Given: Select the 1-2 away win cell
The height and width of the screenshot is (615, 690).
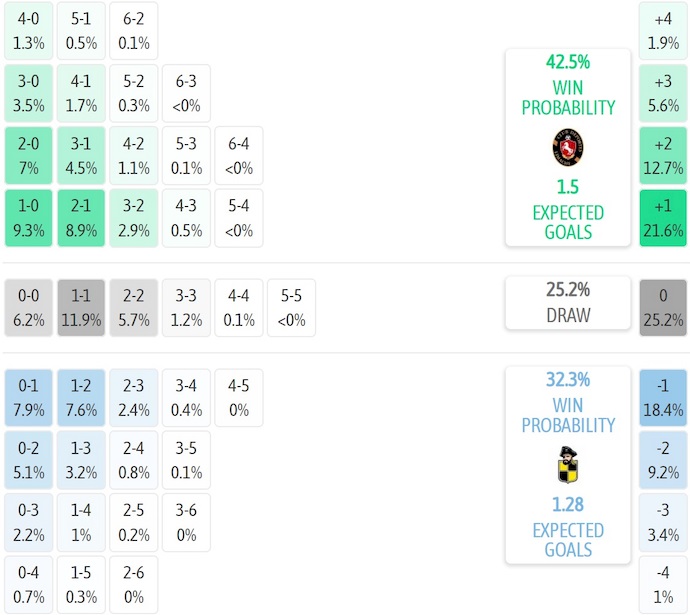Looking at the screenshot, I should [82, 398].
